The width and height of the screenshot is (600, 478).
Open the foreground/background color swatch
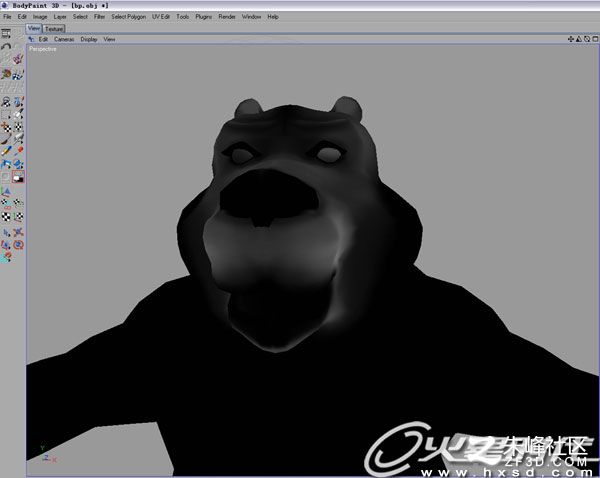pos(18,177)
